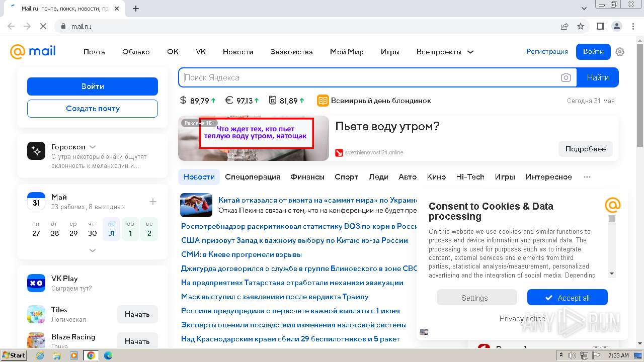644x362 pixels.
Task: Start the Tiles game with Начать
Action: pos(137,314)
